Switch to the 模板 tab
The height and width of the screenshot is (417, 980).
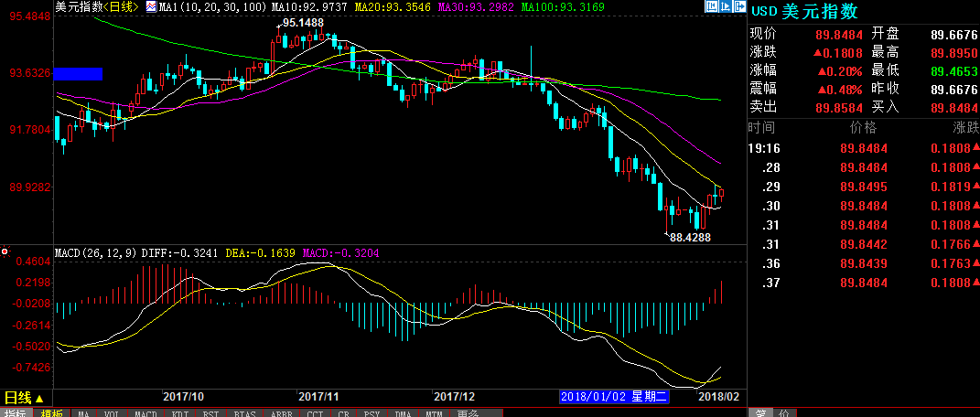(x=52, y=413)
